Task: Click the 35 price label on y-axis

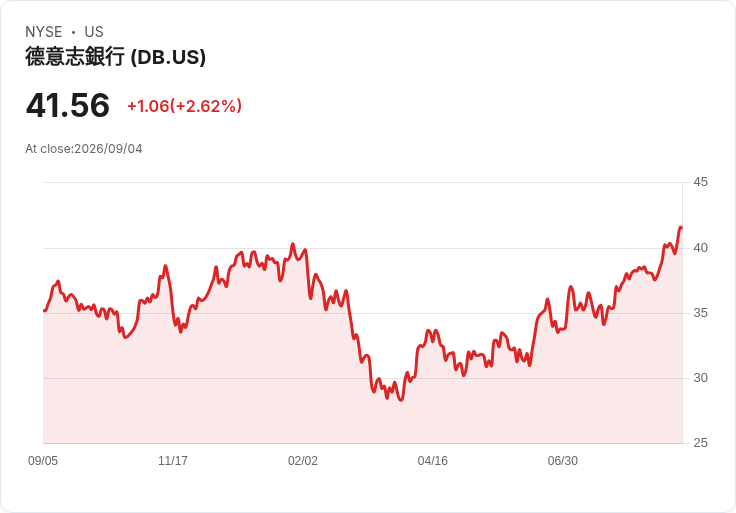Action: pyautogui.click(x=700, y=313)
